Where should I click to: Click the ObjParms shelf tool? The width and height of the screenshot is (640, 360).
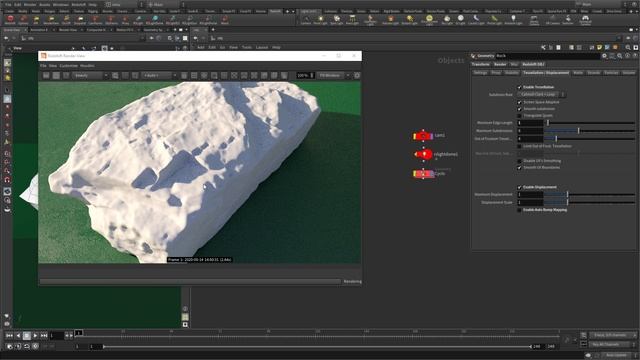click(x=111, y=20)
